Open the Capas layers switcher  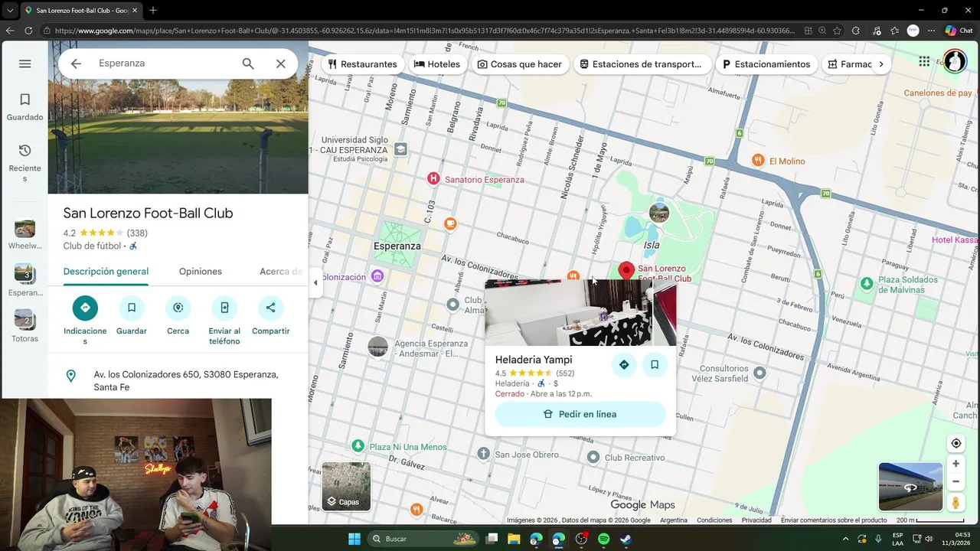[346, 487]
